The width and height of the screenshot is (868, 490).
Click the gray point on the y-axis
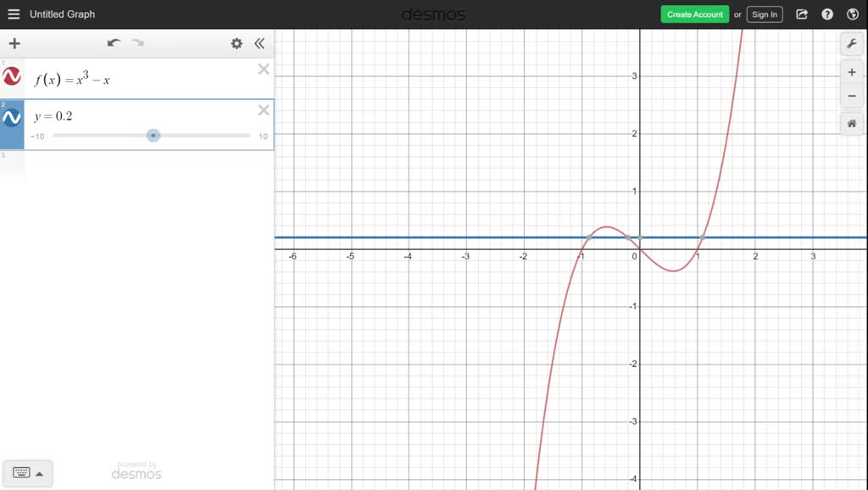[640, 237]
